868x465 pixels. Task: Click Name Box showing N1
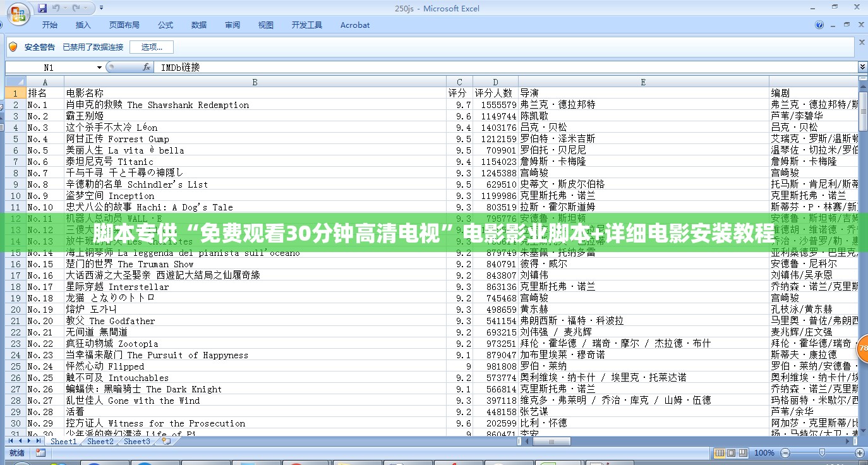[50, 67]
